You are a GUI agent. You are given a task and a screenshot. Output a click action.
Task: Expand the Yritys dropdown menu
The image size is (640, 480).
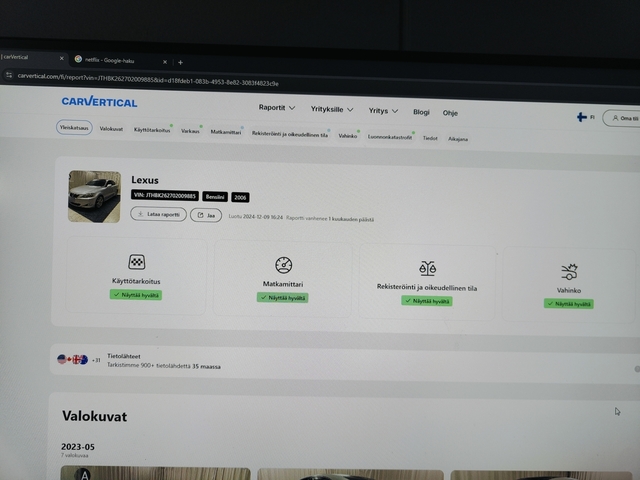(x=382, y=111)
